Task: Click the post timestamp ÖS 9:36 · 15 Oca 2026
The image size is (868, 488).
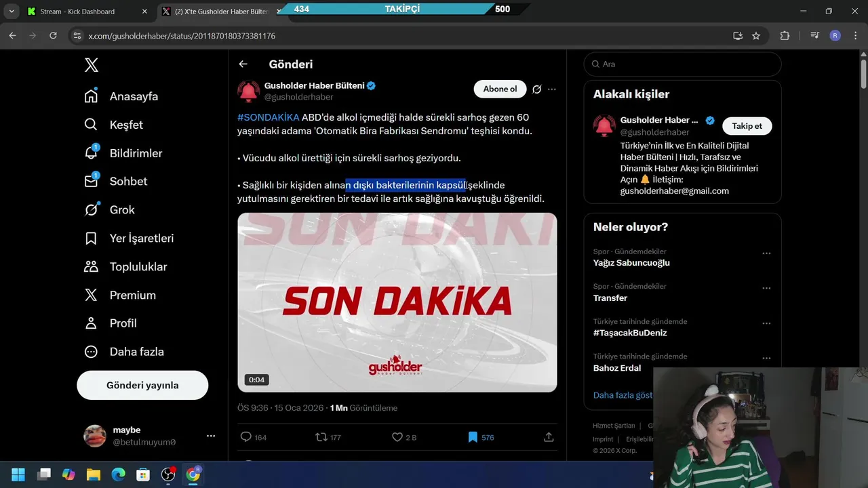Action: tap(281, 408)
